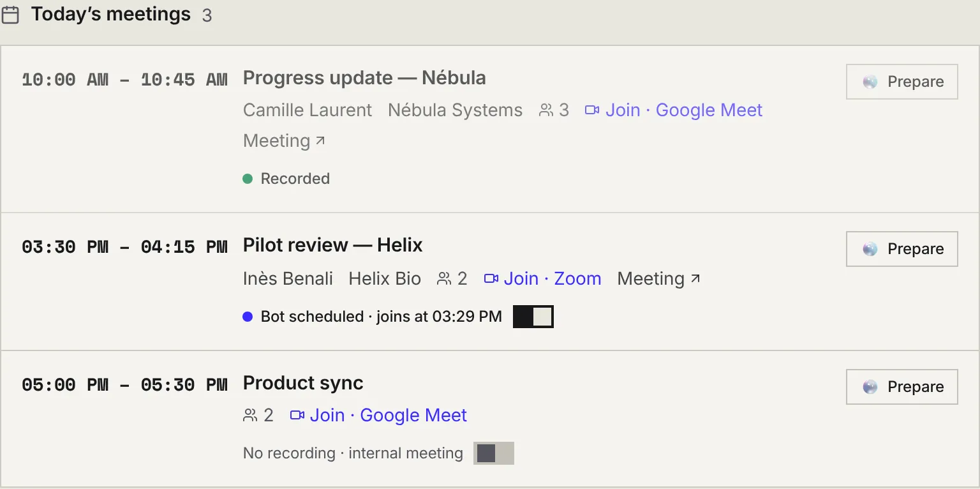980x489 pixels.
Task: Click the green Recorded status dot
Action: coord(248,179)
